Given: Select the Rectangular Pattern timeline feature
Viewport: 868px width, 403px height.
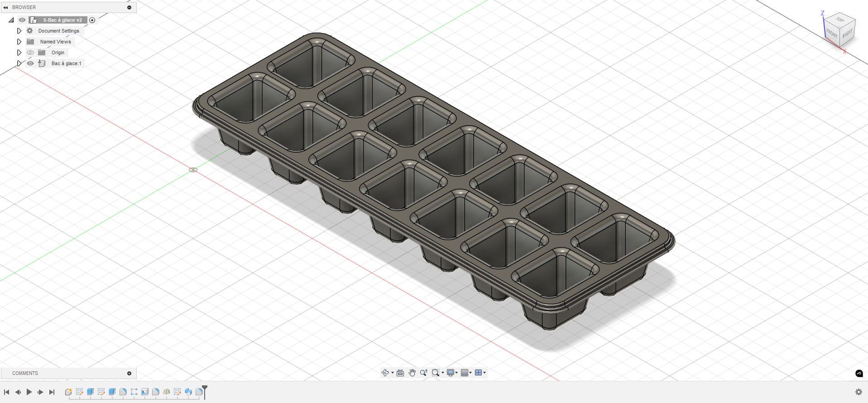Looking at the screenshot, I should [134, 392].
